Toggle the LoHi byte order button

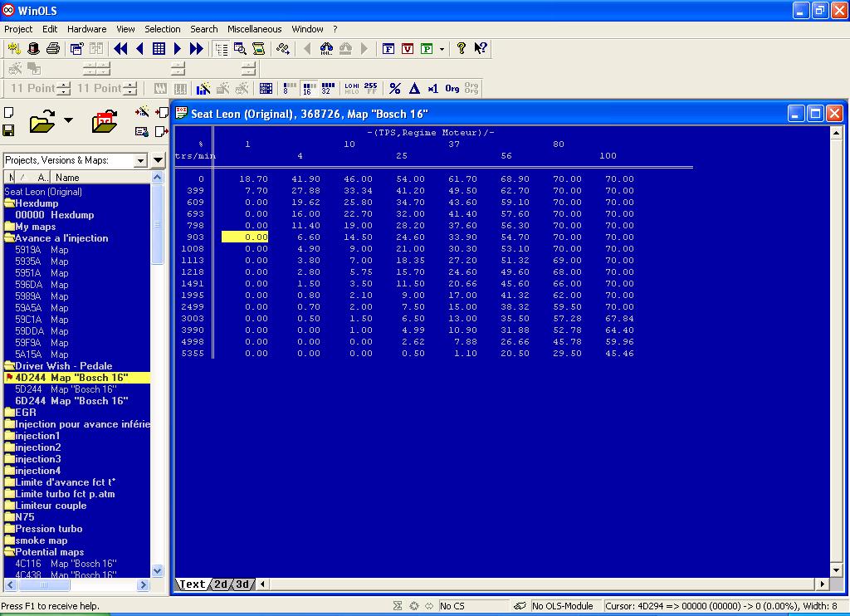[x=351, y=88]
